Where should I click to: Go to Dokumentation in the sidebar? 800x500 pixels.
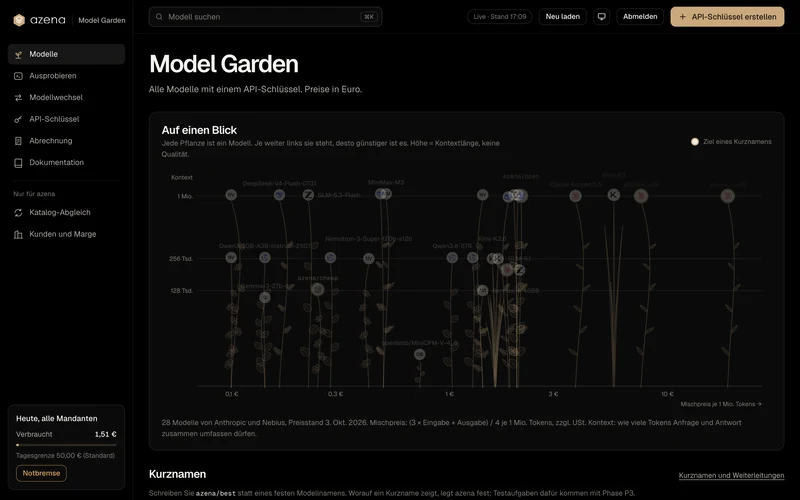66,162
